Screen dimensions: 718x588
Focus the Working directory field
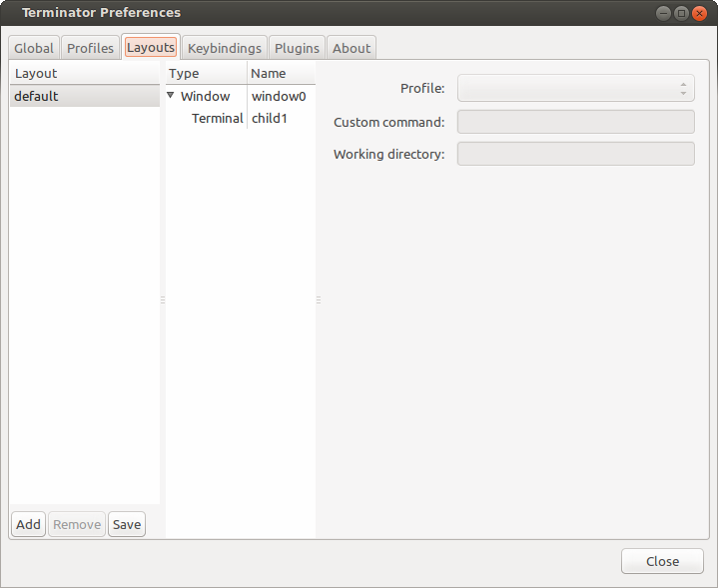pyautogui.click(x=575, y=154)
